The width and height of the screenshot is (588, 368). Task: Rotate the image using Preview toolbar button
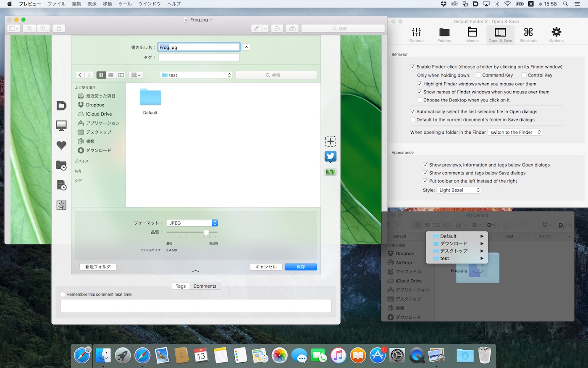(x=277, y=28)
